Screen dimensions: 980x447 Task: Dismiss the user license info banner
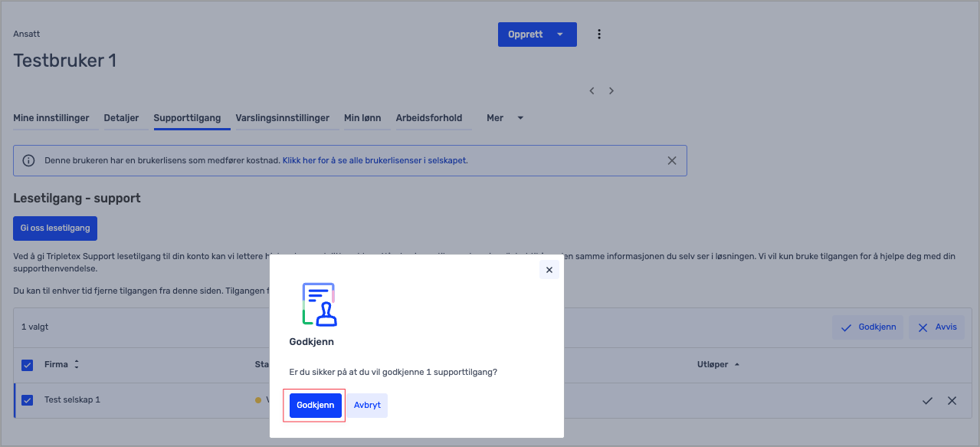pos(671,161)
